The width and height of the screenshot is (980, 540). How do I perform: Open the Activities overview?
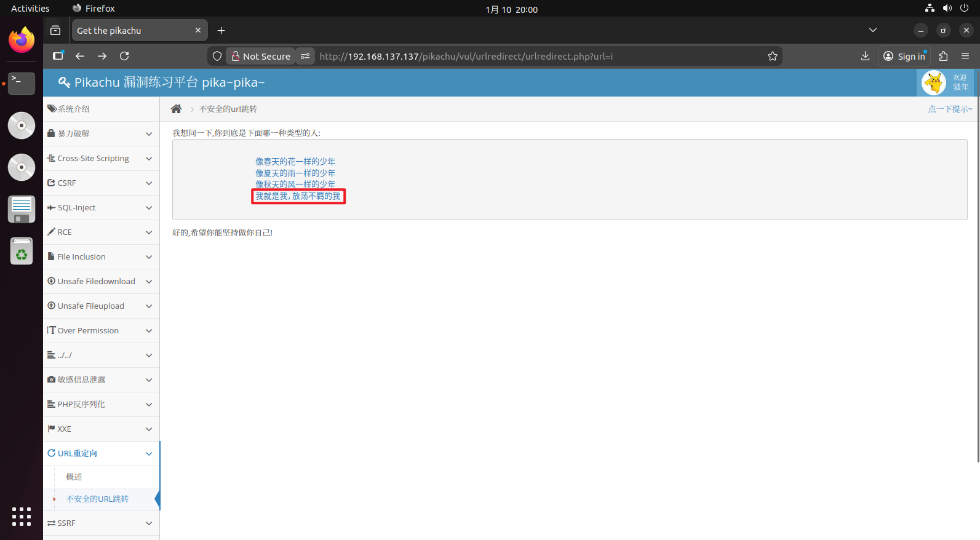(x=30, y=9)
